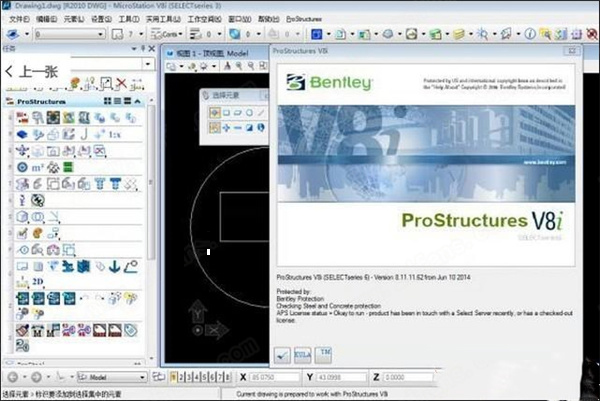Select the Add (plus) mode in 选择元素 toolbox

226,128
